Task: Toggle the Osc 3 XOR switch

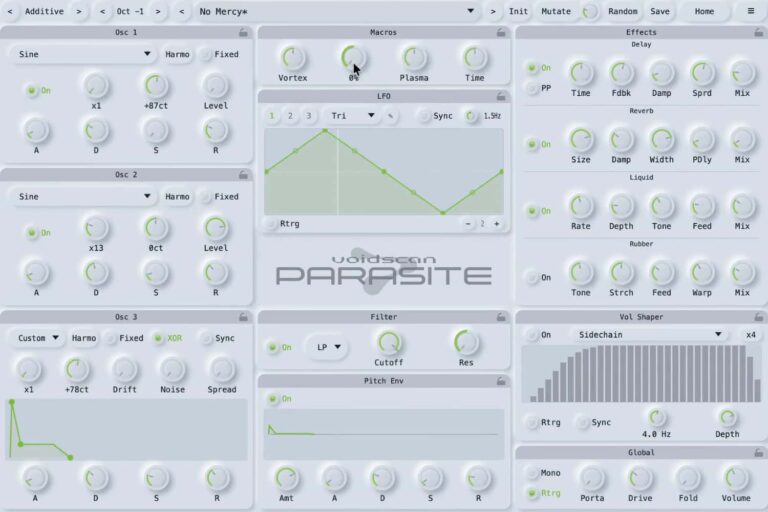Action: (x=168, y=338)
